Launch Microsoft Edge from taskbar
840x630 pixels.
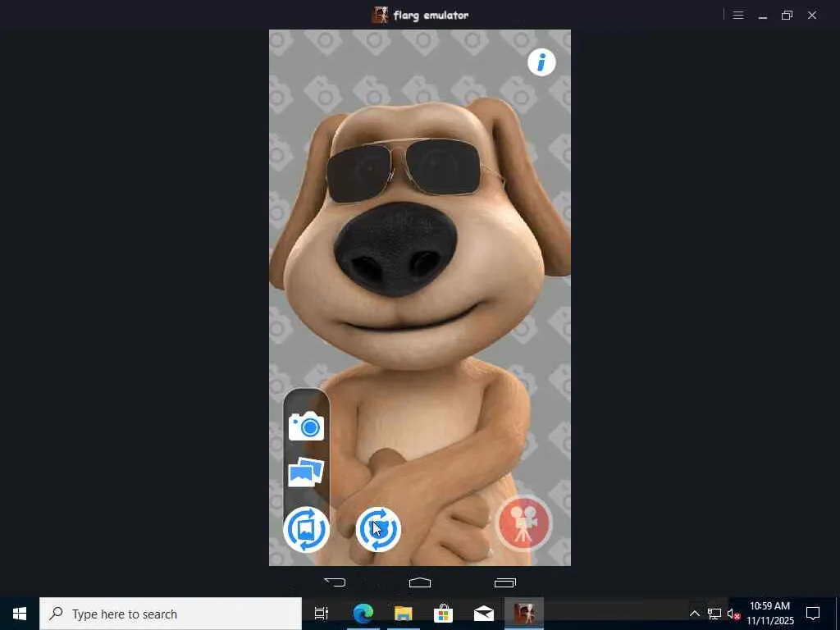click(363, 614)
